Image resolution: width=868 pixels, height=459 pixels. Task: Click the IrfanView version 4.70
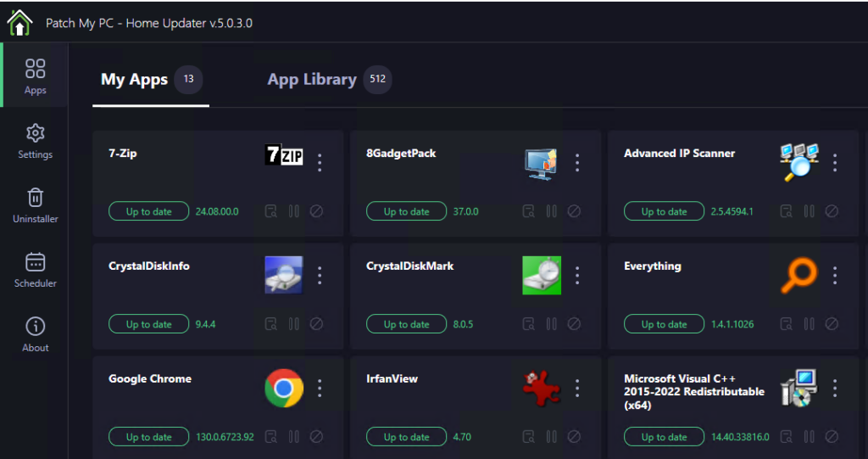point(462,438)
